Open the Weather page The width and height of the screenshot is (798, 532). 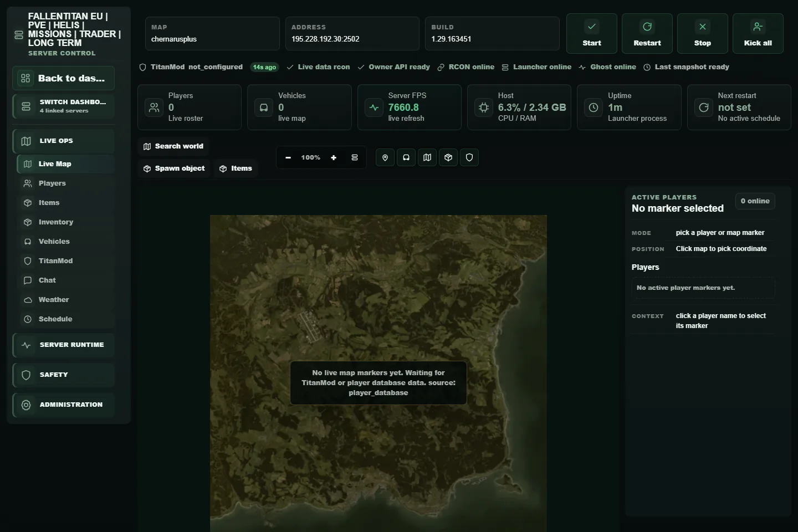pyautogui.click(x=65, y=300)
